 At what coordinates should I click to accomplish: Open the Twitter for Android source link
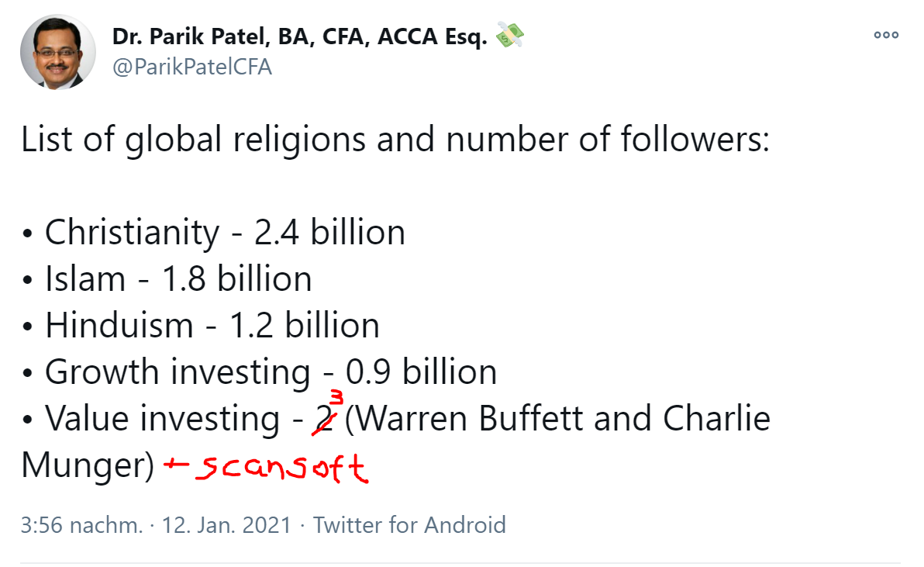click(x=409, y=525)
